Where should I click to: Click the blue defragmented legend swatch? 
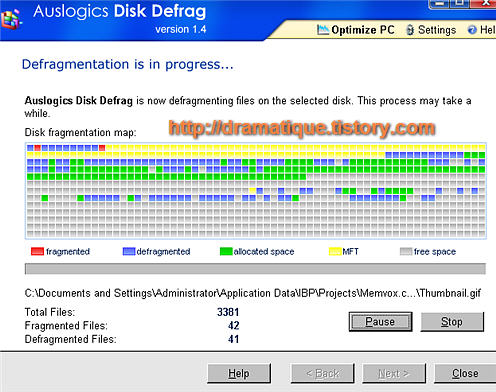click(129, 251)
